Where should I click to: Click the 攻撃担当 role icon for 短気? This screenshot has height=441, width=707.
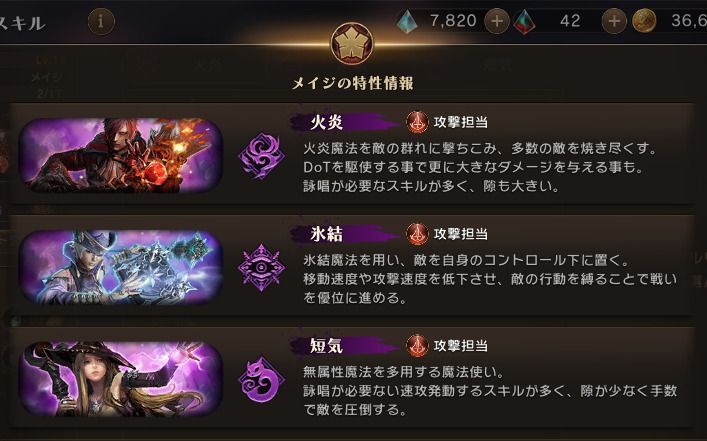(417, 346)
